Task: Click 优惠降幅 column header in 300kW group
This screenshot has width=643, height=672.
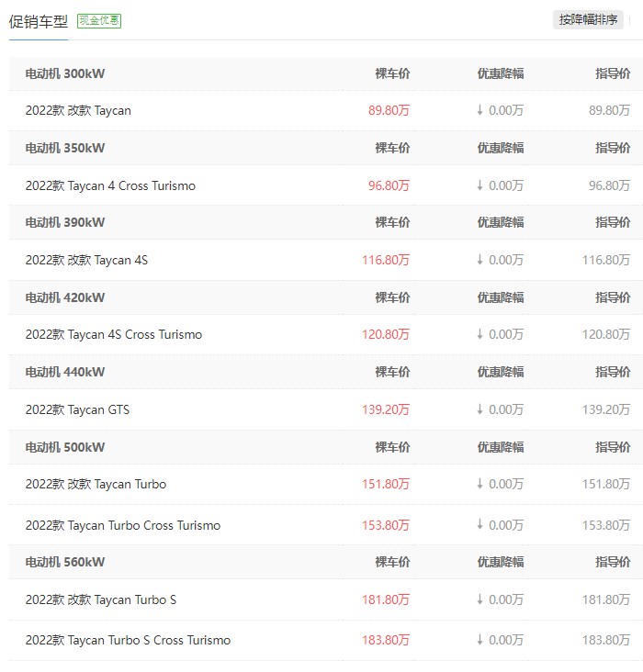Action: (501, 73)
